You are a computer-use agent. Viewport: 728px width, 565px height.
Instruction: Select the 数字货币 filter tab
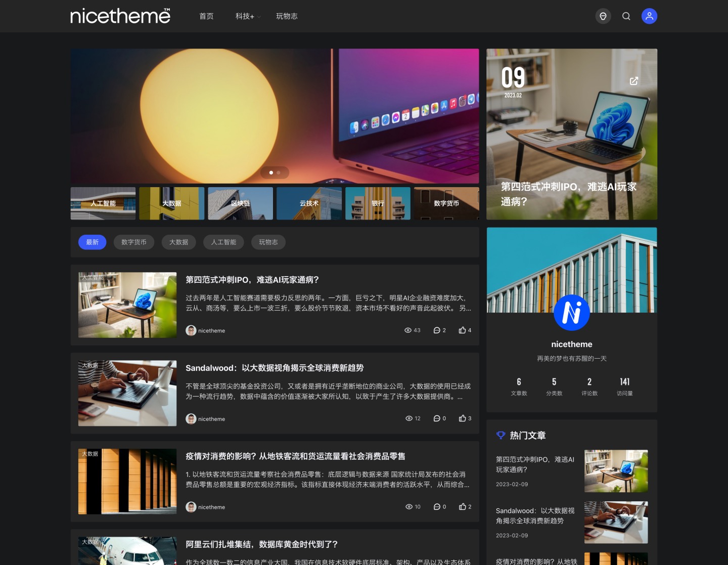tap(134, 242)
